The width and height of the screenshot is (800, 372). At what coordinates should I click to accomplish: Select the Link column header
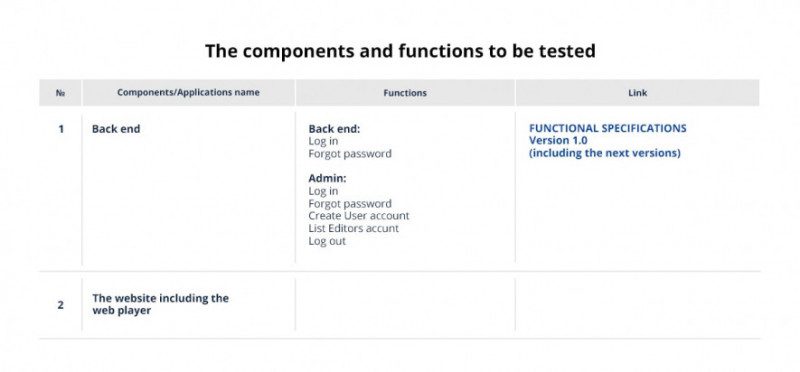[637, 92]
